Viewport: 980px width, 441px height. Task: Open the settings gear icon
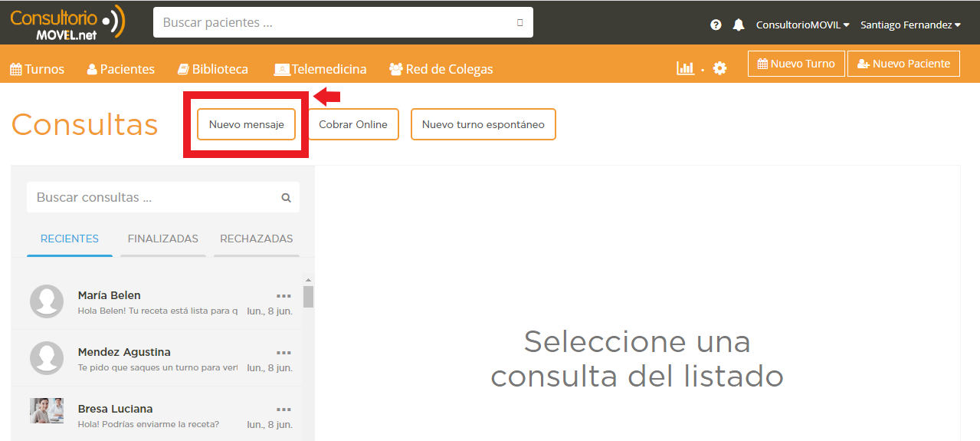tap(719, 68)
